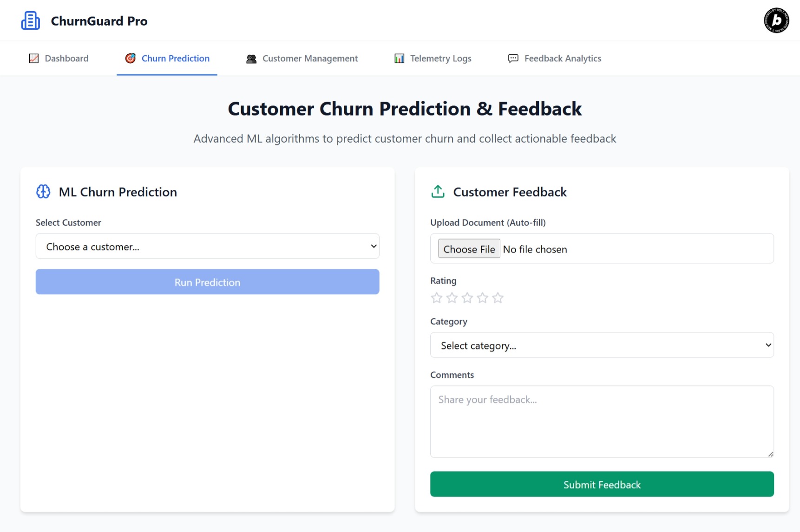Click the brain icon beside ML Churn Prediction
800x532 pixels.
click(x=43, y=192)
